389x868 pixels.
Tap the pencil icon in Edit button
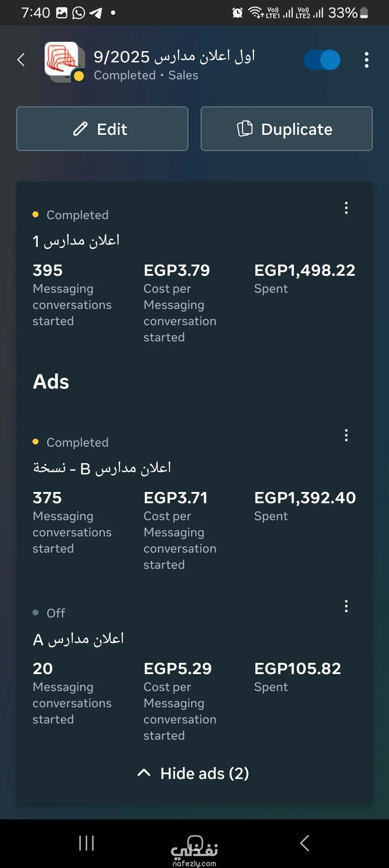click(80, 129)
